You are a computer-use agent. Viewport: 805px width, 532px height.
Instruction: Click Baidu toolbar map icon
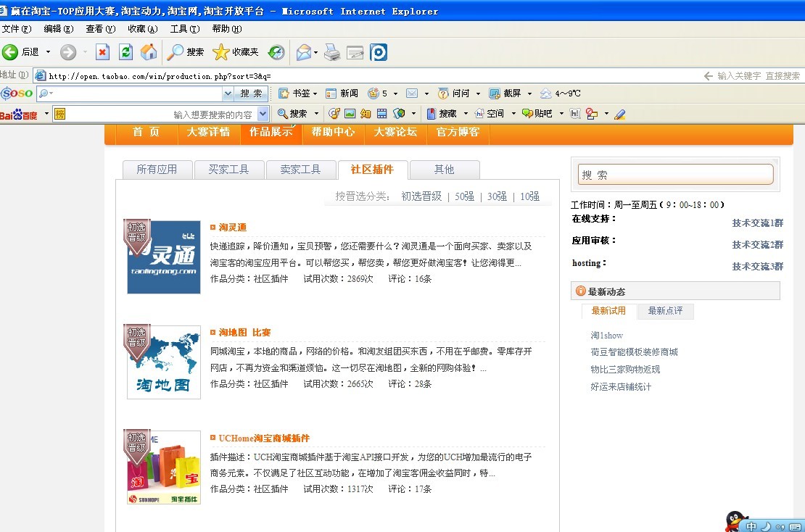coord(399,113)
